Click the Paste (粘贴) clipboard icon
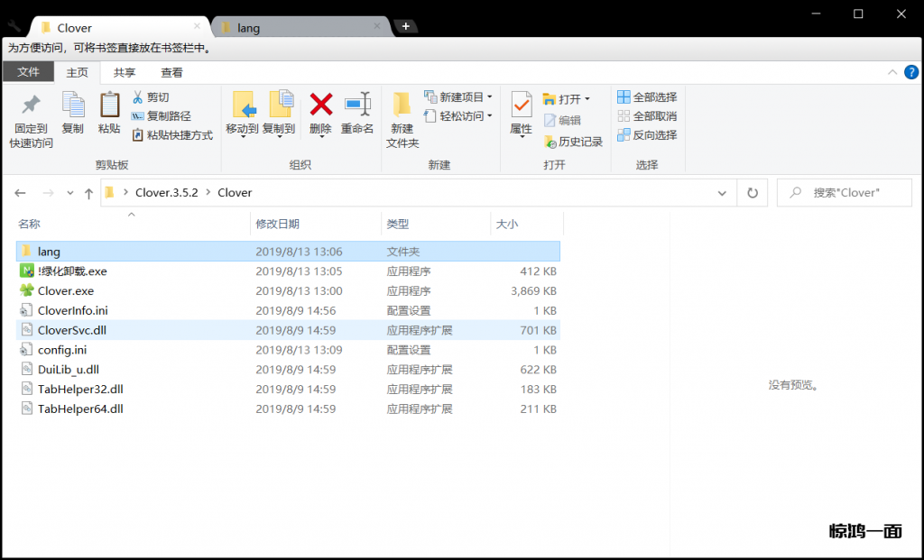924x560 pixels. (x=109, y=106)
